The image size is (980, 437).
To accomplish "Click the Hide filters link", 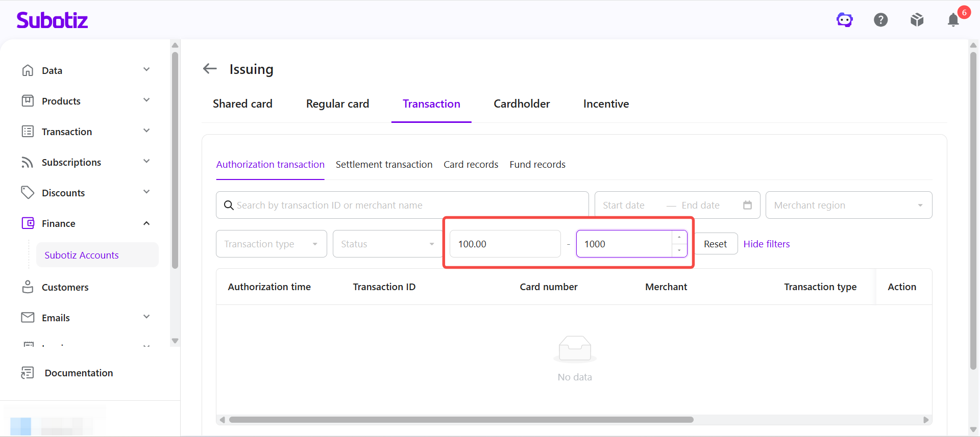I will click(x=767, y=244).
